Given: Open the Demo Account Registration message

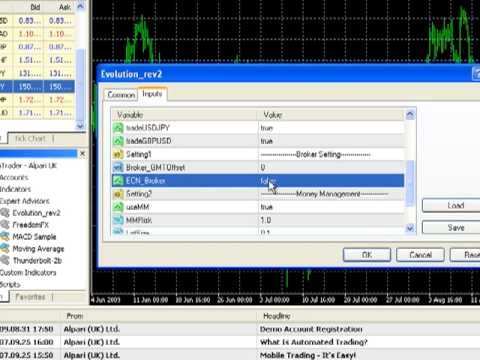Looking at the screenshot, I should click(311, 329).
